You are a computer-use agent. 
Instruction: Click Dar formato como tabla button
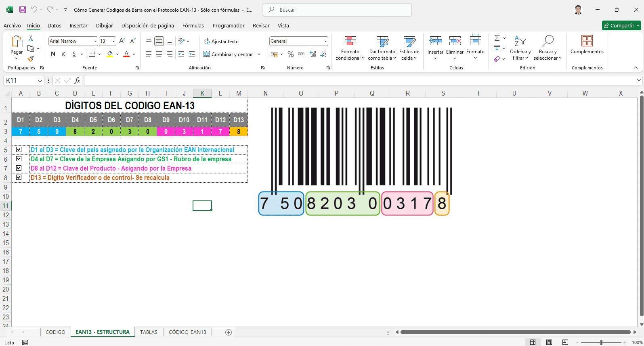tap(382, 48)
